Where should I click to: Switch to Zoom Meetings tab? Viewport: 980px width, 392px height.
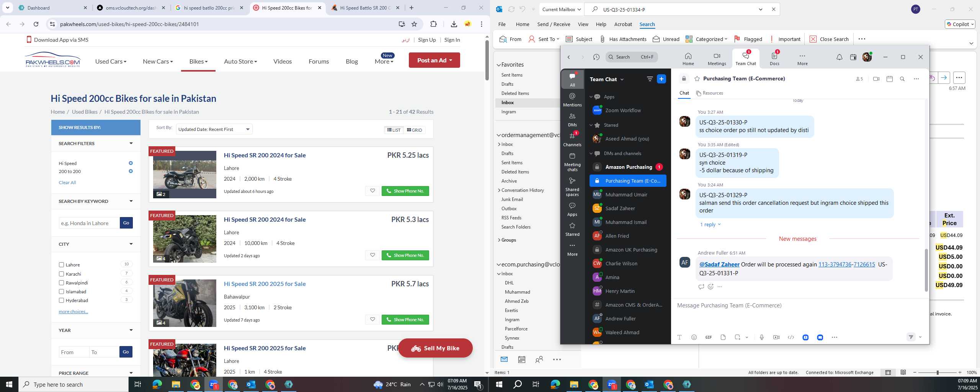coord(717,59)
